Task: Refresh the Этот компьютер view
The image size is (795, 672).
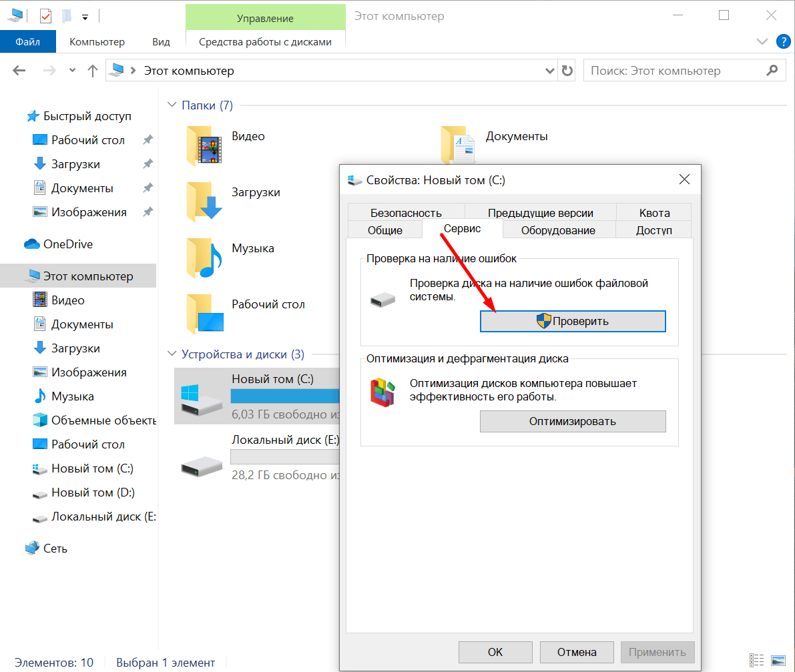Action: (x=567, y=71)
